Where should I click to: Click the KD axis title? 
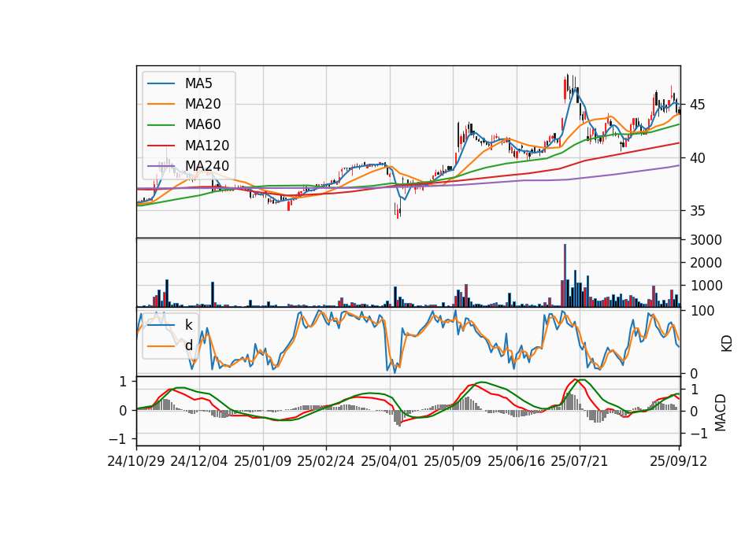point(727,343)
